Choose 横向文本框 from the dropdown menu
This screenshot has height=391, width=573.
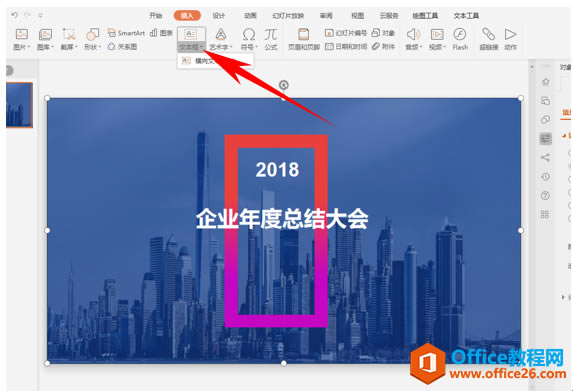point(215,61)
